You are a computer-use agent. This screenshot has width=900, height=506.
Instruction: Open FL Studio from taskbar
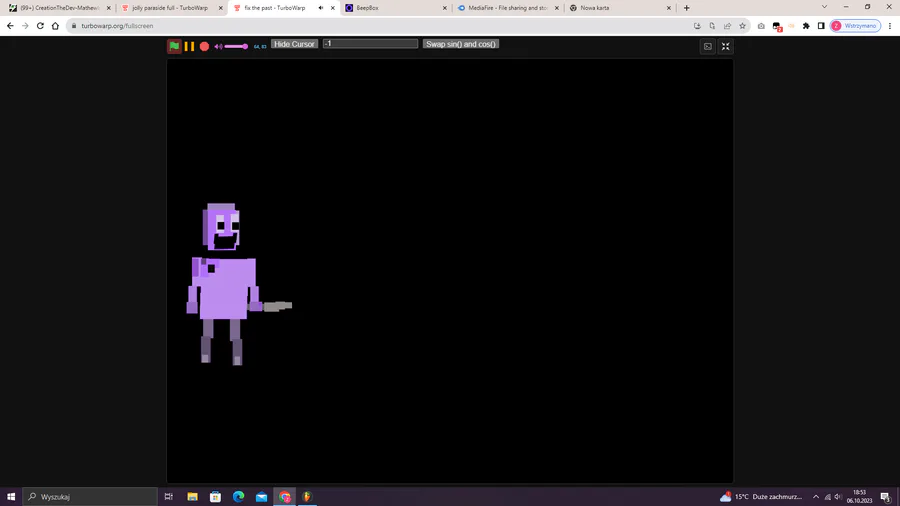click(x=307, y=497)
